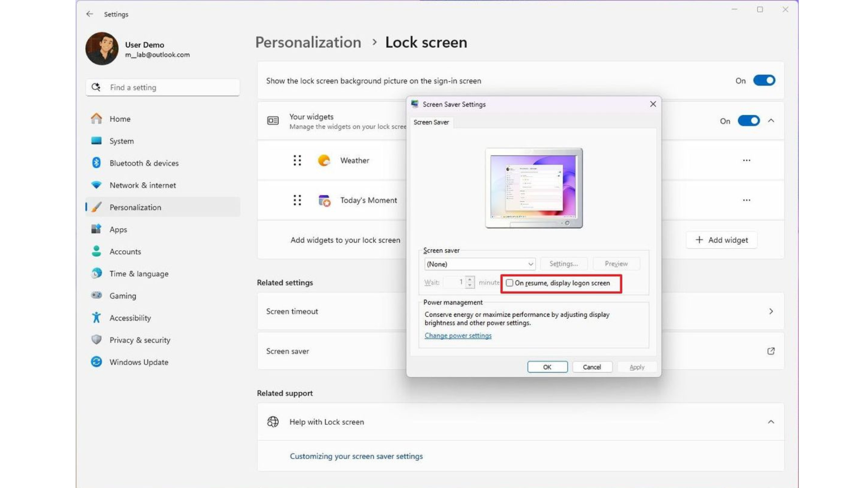Turn off Your widgets toggle
Screen dimensions: 868x488
[x=748, y=121]
